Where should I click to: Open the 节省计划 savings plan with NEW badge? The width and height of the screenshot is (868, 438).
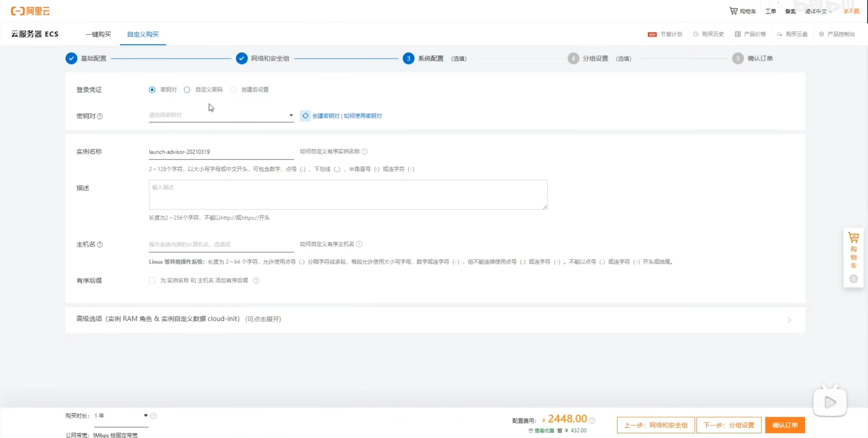pyautogui.click(x=665, y=34)
